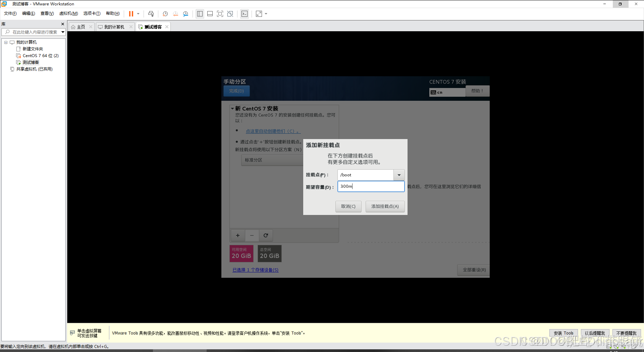The height and width of the screenshot is (352, 644).
Task: Close the 测试博客 tab
Action: pos(167,27)
